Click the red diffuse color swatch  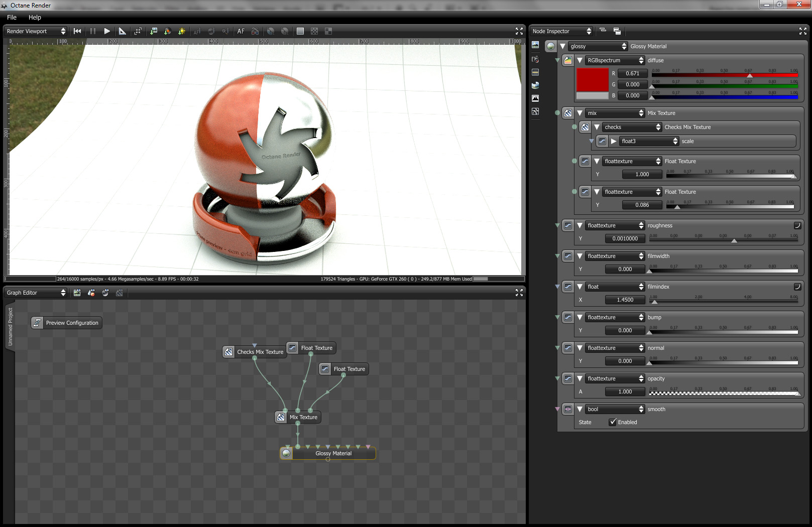pyautogui.click(x=593, y=80)
